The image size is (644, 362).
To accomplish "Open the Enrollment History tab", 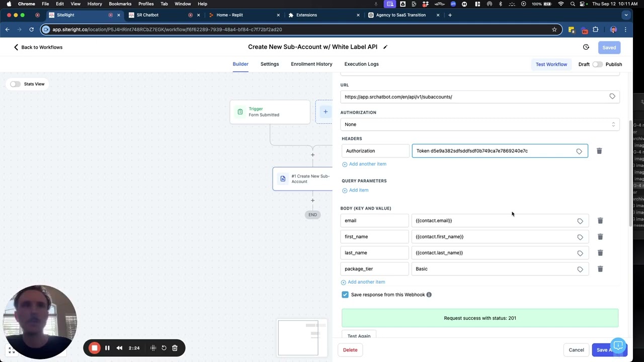I will click(x=311, y=64).
